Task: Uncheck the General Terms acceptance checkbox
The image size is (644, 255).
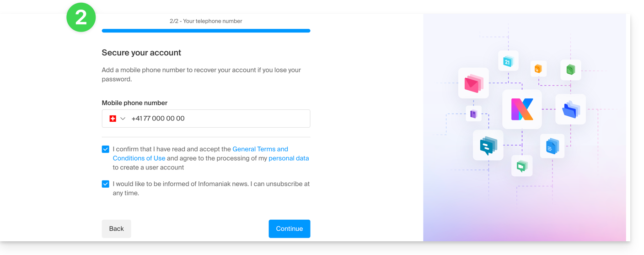Action: (106, 149)
